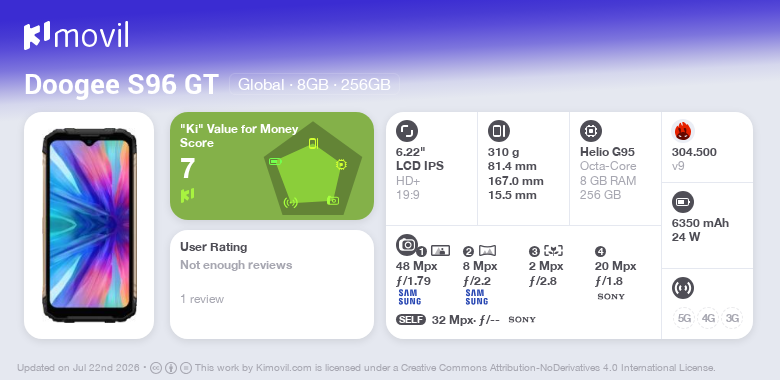The image size is (780, 380).
Task: Click the Ki value score pentagon chart
Action: pos(313,168)
